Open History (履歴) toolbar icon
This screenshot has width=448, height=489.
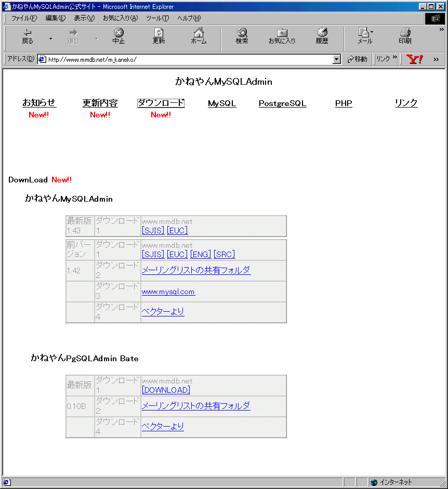(x=322, y=36)
